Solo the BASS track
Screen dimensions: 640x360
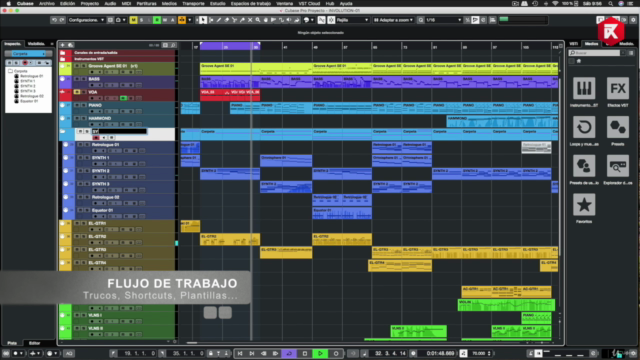click(83, 79)
